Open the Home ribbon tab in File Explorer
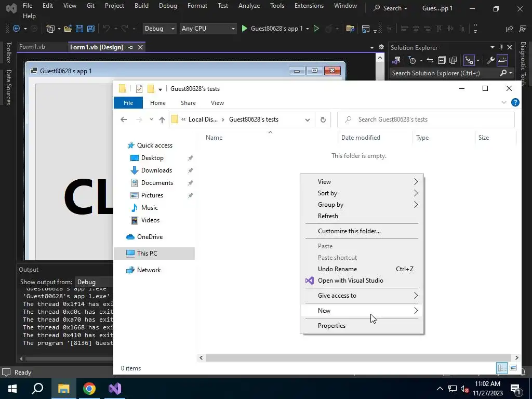 tap(158, 103)
